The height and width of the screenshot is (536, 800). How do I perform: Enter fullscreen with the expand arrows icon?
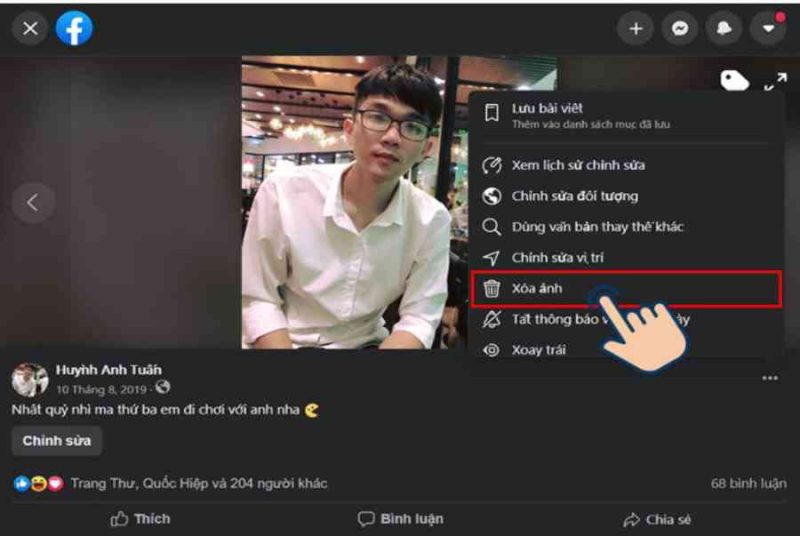(x=776, y=82)
